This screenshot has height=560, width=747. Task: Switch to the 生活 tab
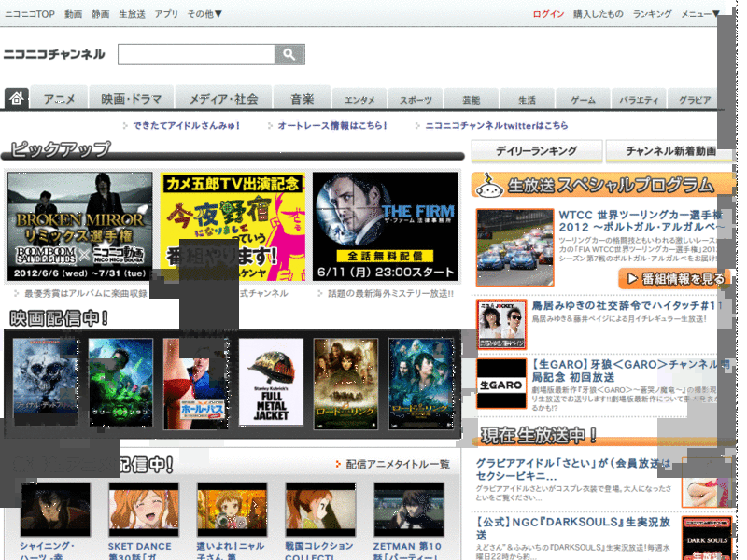click(x=527, y=100)
